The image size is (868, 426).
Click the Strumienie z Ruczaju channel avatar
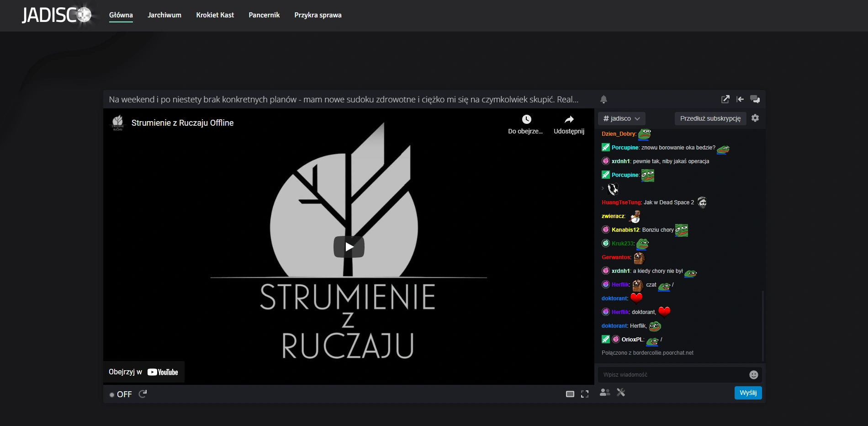[x=118, y=122]
